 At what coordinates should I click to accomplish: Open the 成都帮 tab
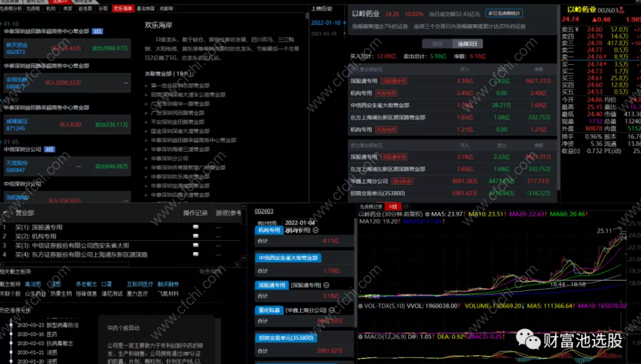[167, 8]
